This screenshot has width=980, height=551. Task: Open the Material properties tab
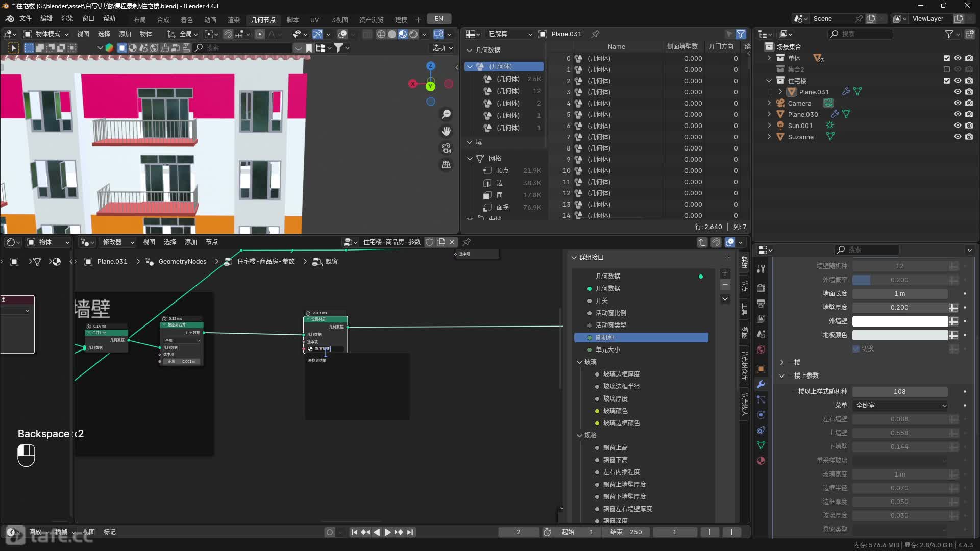coord(761,461)
